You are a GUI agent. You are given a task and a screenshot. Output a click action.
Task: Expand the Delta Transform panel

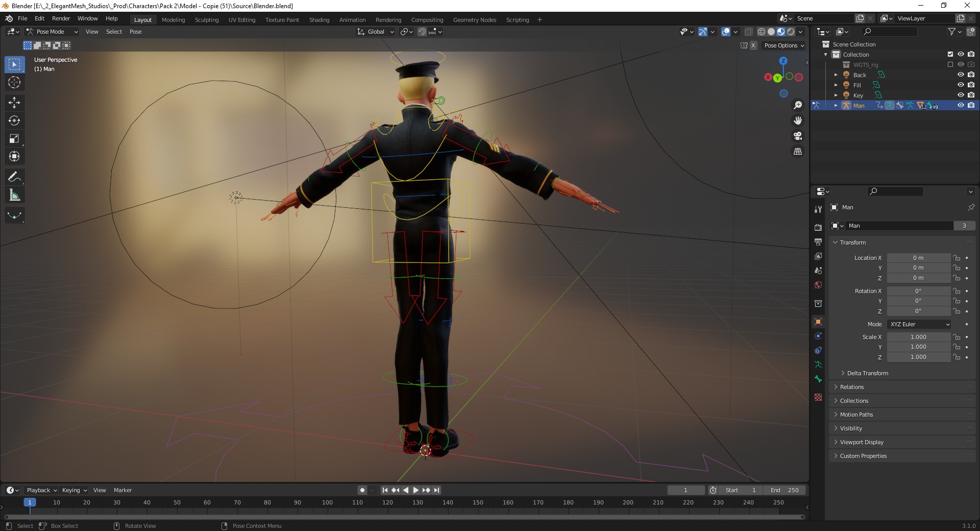click(x=867, y=373)
